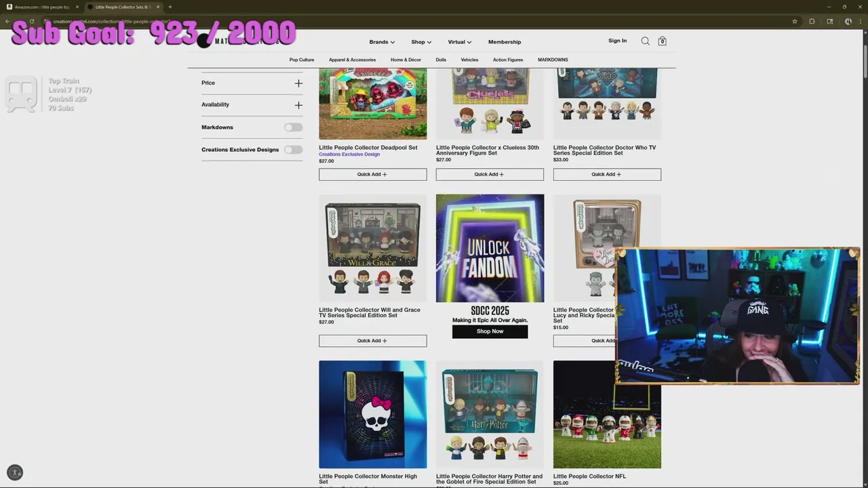Open the Harry Potter Goblet of Fire title
This screenshot has width=868, height=488.
[x=489, y=479]
